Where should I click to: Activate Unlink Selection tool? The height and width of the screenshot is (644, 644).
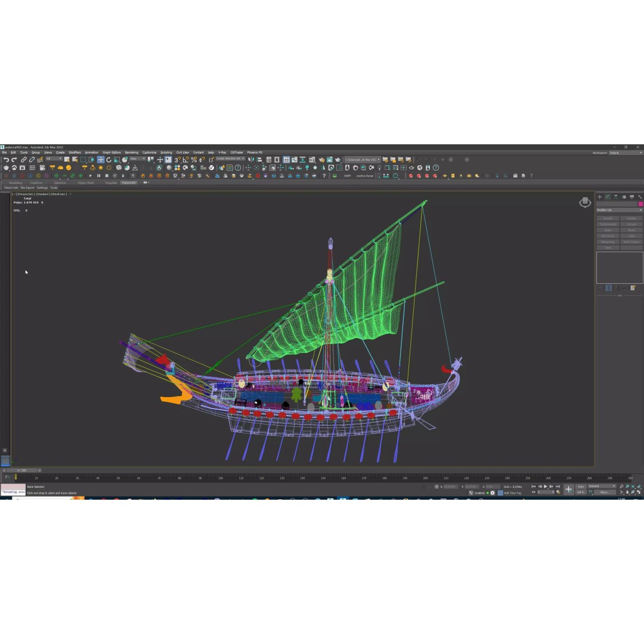[x=32, y=160]
